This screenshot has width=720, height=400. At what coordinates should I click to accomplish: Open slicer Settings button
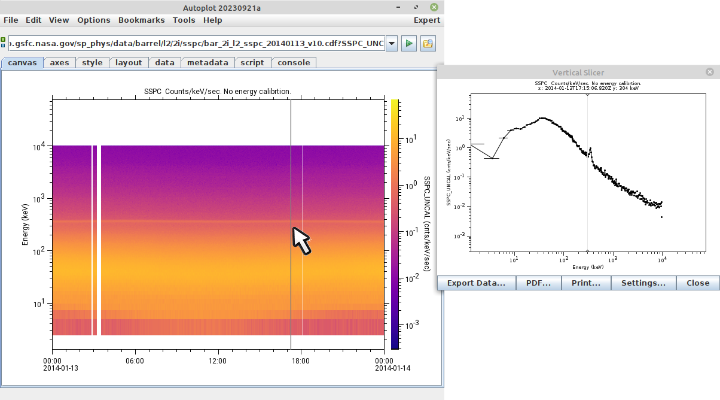click(x=643, y=283)
